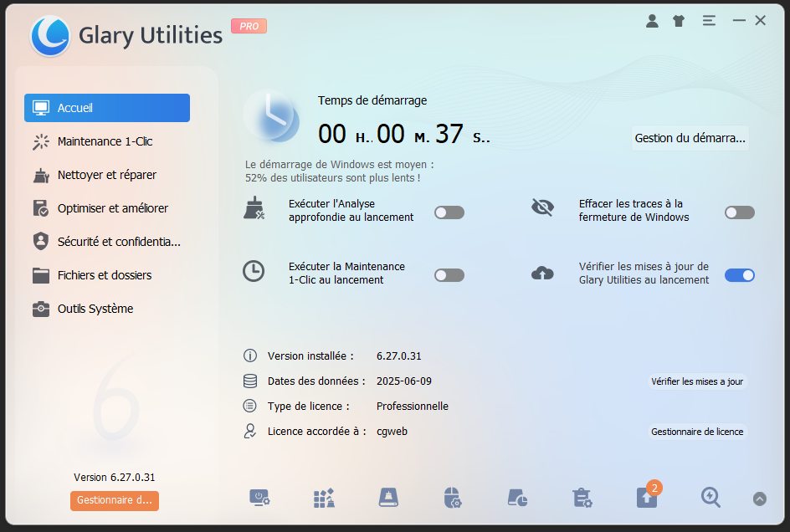Open Disk Space Analyzer pie icon
790x532 pixels.
517,498
